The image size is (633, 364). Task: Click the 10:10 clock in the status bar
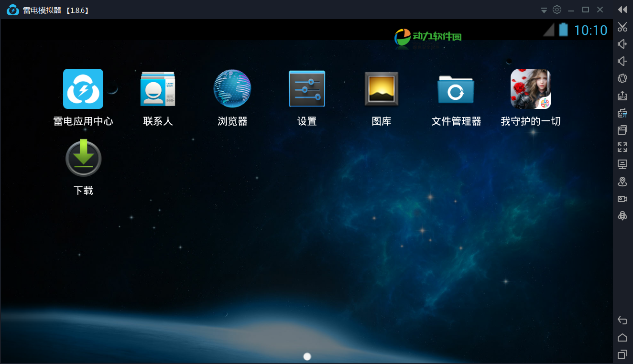click(x=590, y=30)
